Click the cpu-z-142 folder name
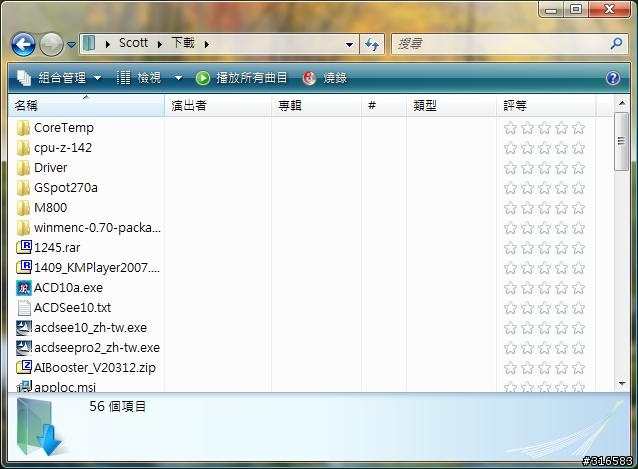The width and height of the screenshot is (638, 469). (x=63, y=148)
